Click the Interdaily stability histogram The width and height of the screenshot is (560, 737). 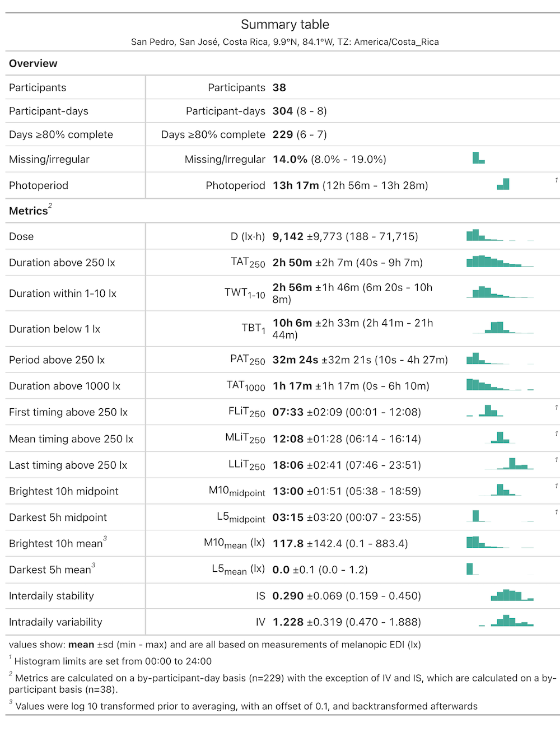512,595
